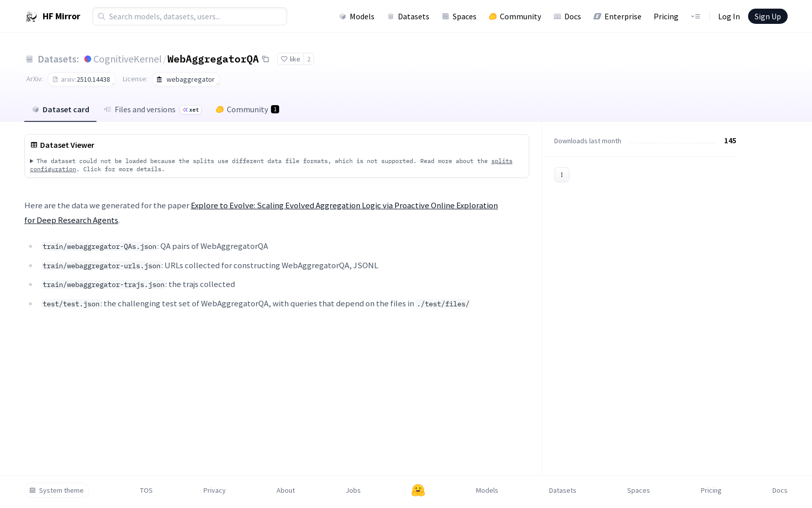Image resolution: width=812 pixels, height=508 pixels.
Task: Click the Dataset Viewer heading
Action: coord(67,145)
